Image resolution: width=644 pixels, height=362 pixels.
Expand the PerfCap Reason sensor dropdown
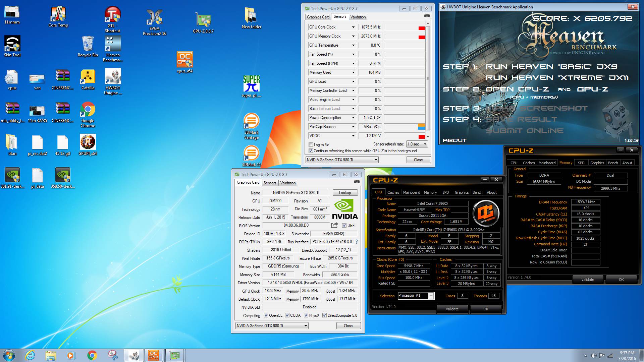pos(353,127)
